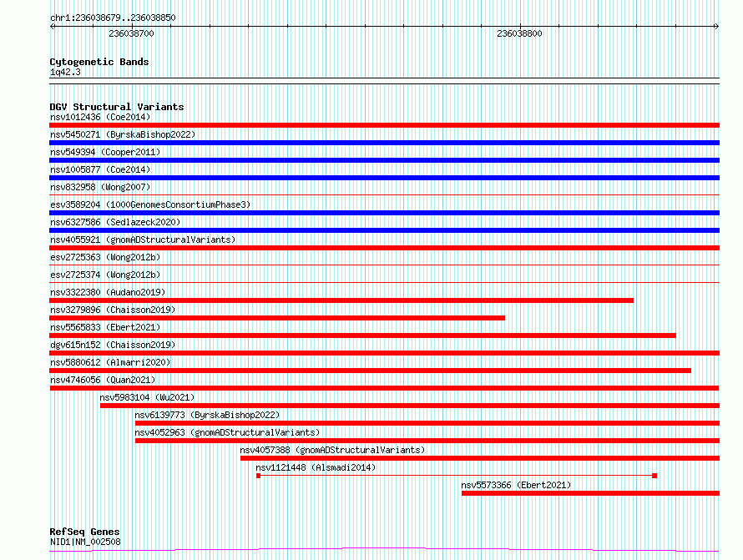Open the RefSeq Genes track heading

click(x=84, y=532)
